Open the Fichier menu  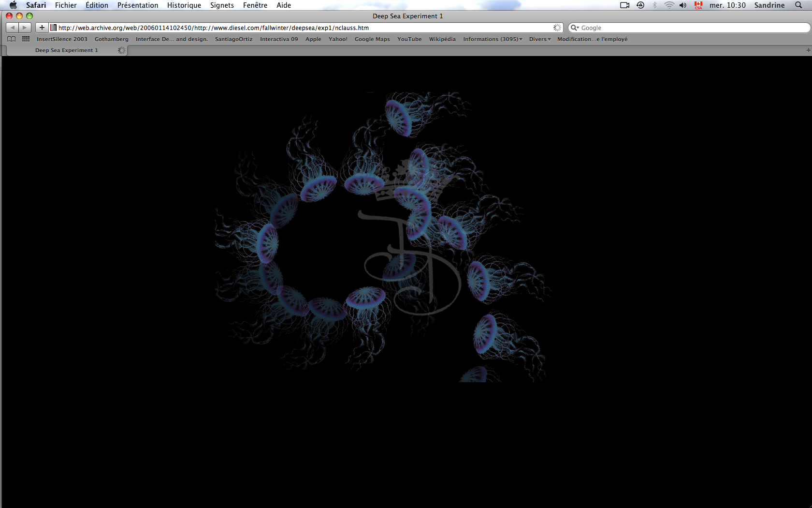tap(66, 5)
